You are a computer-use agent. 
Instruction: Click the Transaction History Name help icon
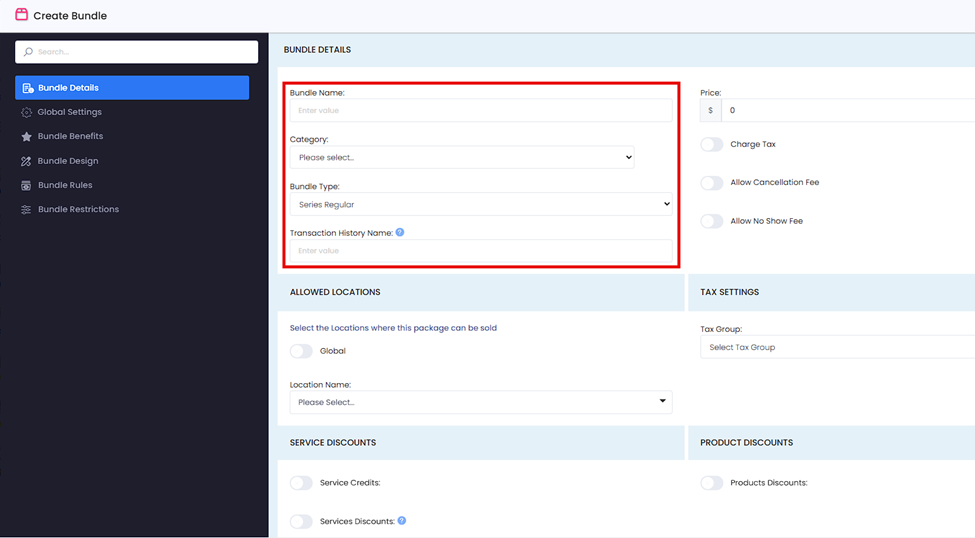[x=400, y=232]
